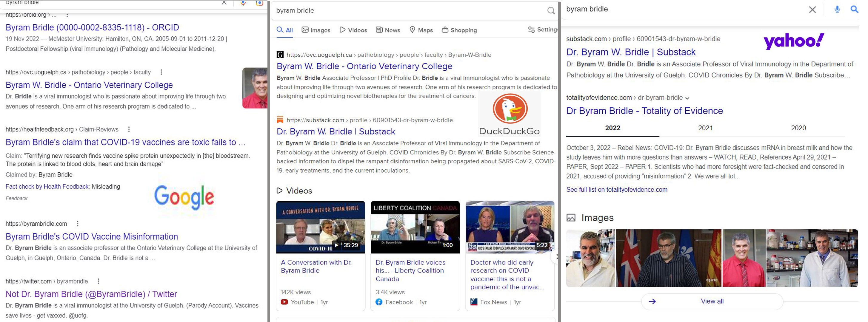The height and width of the screenshot is (322, 868).
Task: Open DuckDuckGo Dr. Byram W. Bridle Substack link
Action: tap(336, 131)
